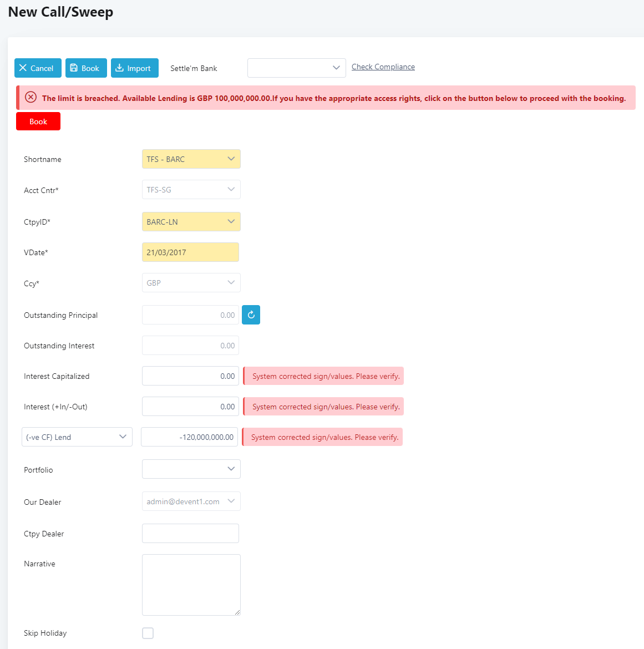Open the Check Compliance link
Screen dimensions: 644x649
(383, 67)
